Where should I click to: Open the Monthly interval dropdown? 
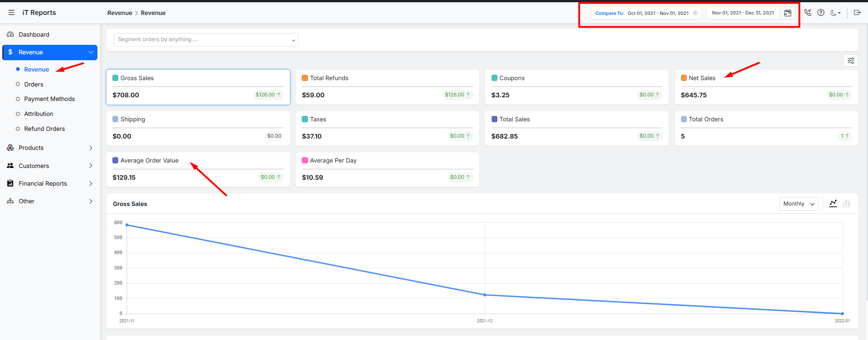tap(799, 204)
